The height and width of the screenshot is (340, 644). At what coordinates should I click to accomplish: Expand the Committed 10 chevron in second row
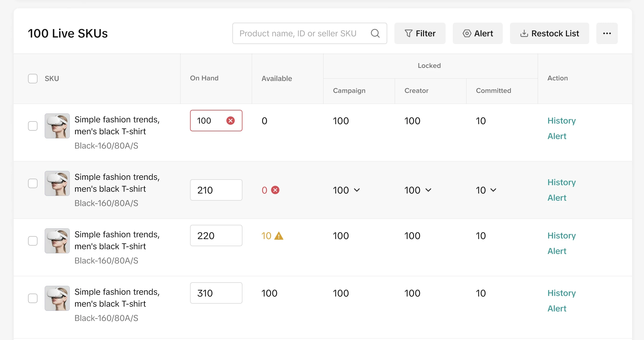point(493,190)
